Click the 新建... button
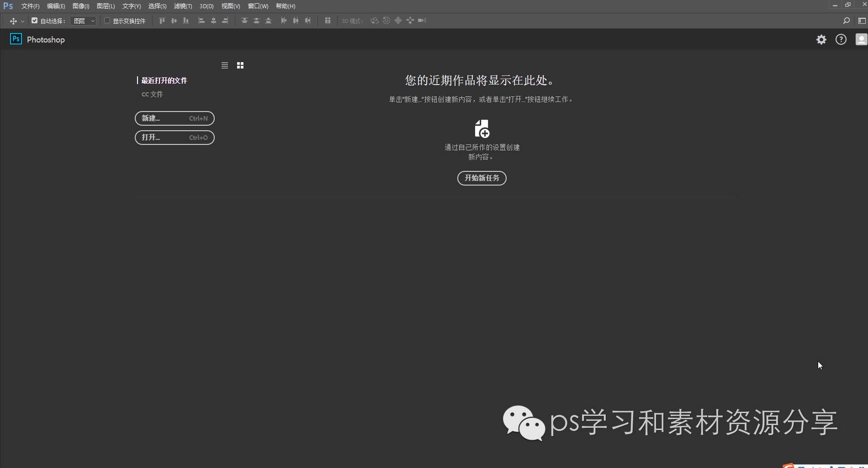 175,118
